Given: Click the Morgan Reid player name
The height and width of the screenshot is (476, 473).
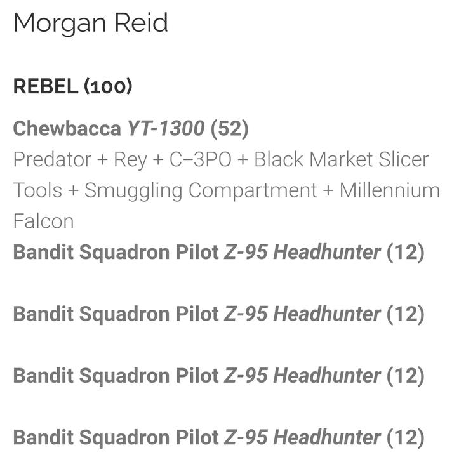Looking at the screenshot, I should 91,23.
